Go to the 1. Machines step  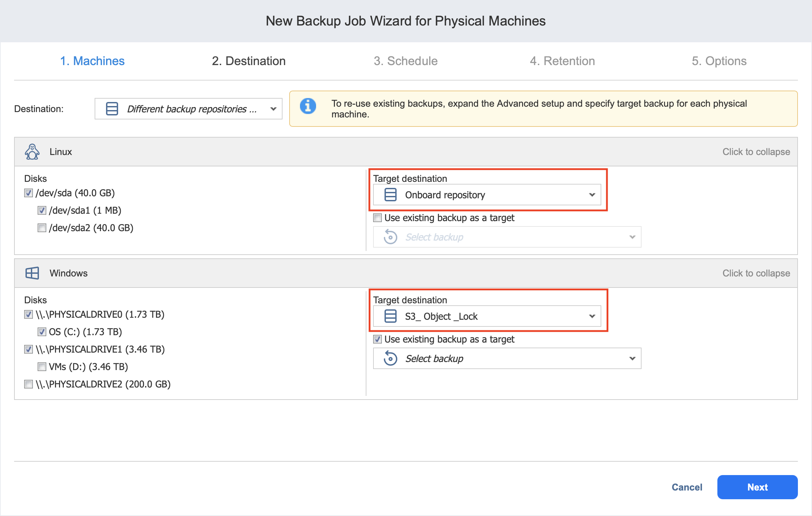click(92, 61)
